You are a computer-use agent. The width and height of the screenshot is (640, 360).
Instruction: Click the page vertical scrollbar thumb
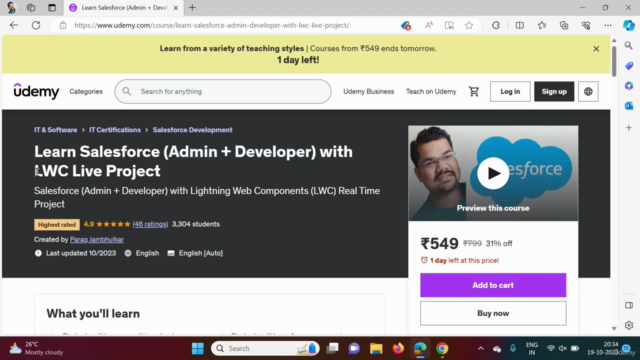[x=614, y=60]
